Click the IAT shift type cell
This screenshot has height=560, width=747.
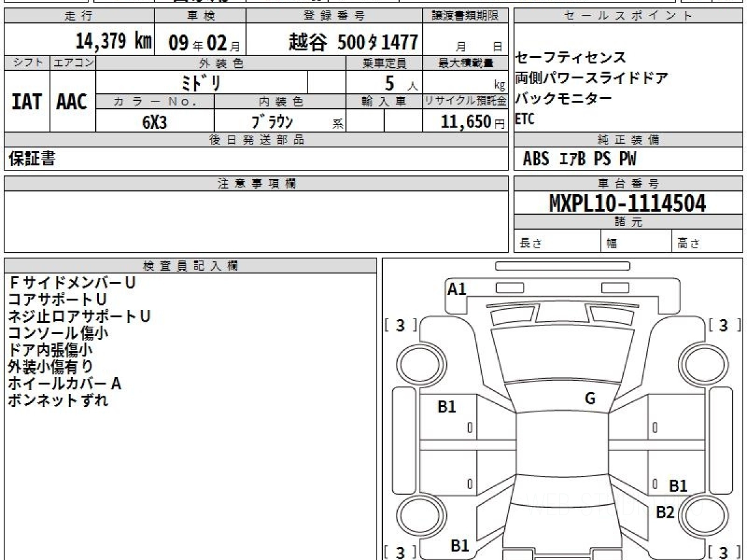tap(27, 102)
